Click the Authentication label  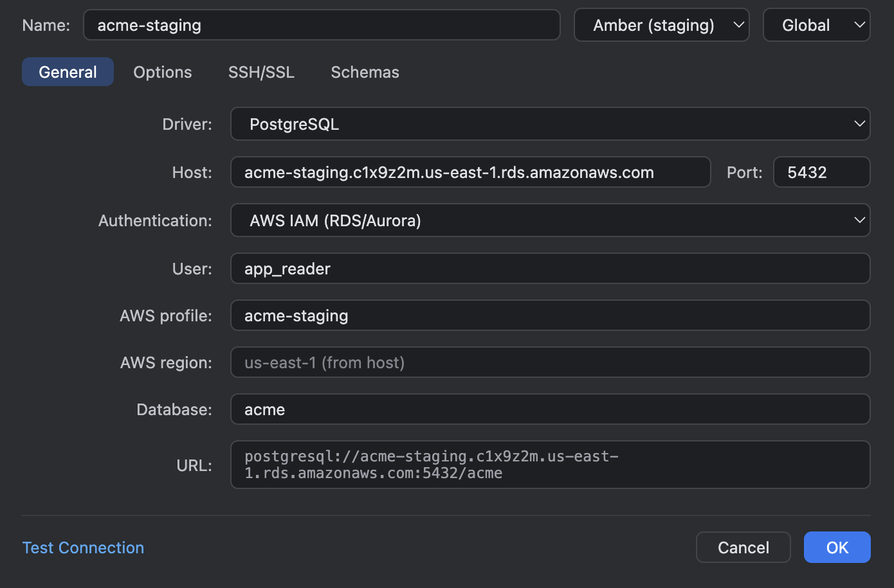click(x=155, y=220)
